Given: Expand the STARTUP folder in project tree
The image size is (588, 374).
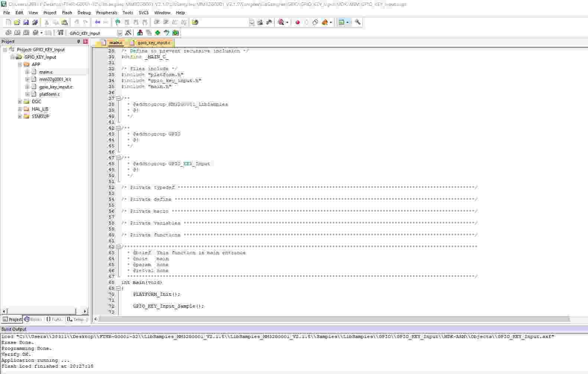Looking at the screenshot, I should (20, 117).
